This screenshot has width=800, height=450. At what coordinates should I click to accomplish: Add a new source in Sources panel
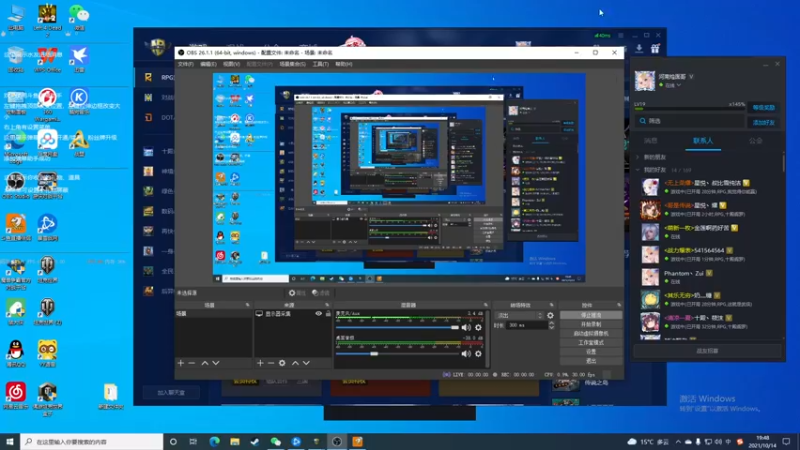(260, 363)
